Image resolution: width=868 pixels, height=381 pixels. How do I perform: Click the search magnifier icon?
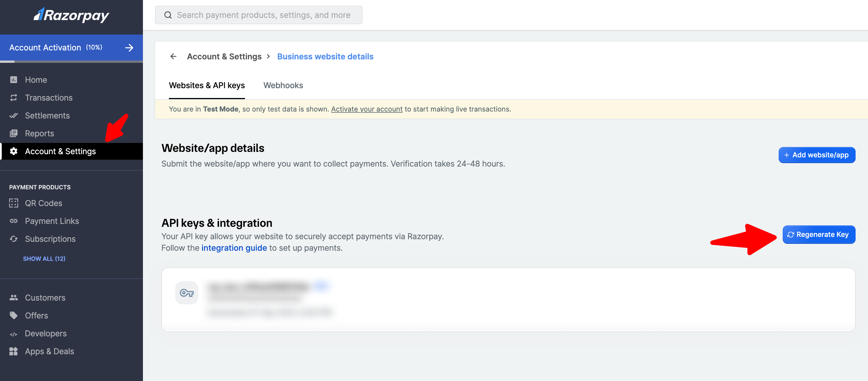coord(168,15)
